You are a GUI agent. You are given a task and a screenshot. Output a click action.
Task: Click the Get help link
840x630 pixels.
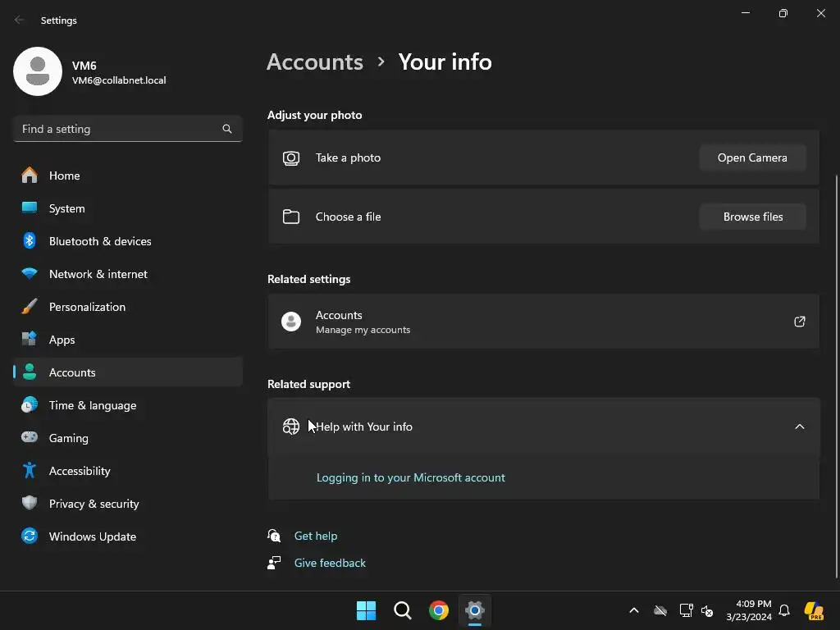pos(316,536)
